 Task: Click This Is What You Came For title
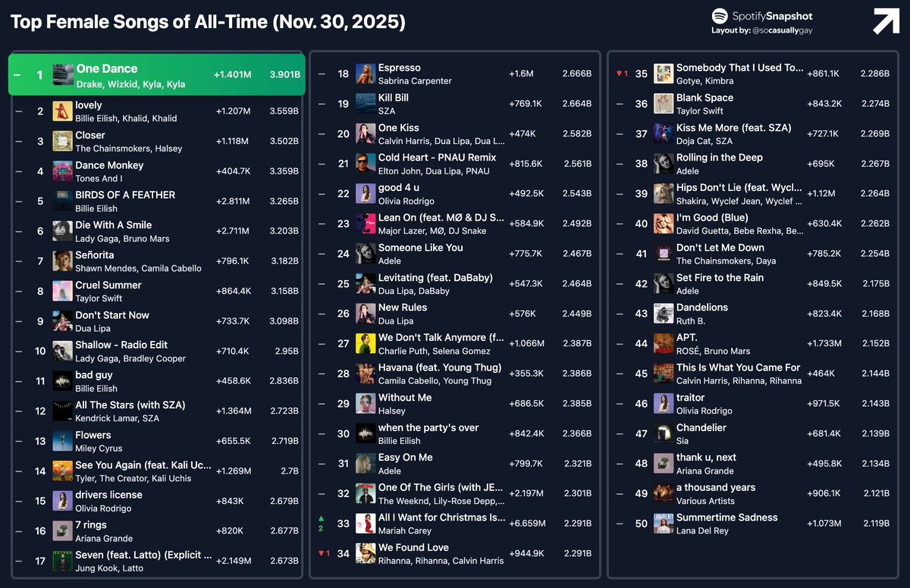pos(739,367)
